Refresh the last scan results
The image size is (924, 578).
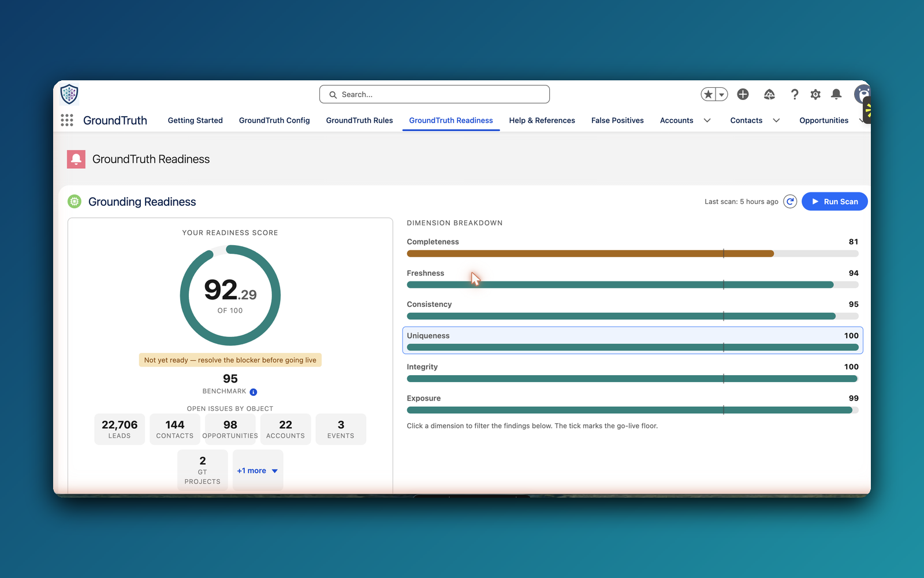click(790, 201)
